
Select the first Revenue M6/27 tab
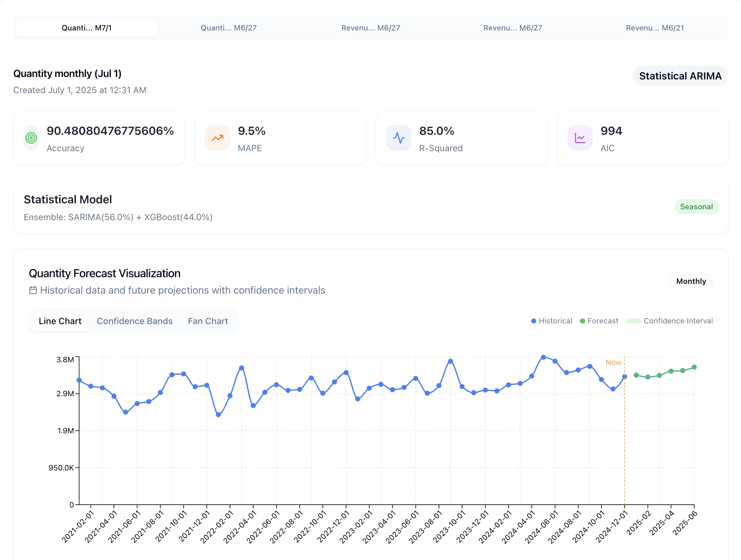371,28
